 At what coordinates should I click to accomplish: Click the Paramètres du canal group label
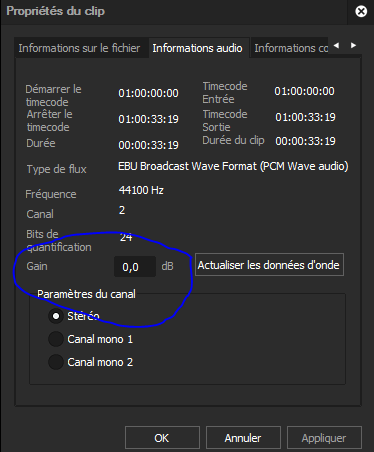(x=86, y=294)
